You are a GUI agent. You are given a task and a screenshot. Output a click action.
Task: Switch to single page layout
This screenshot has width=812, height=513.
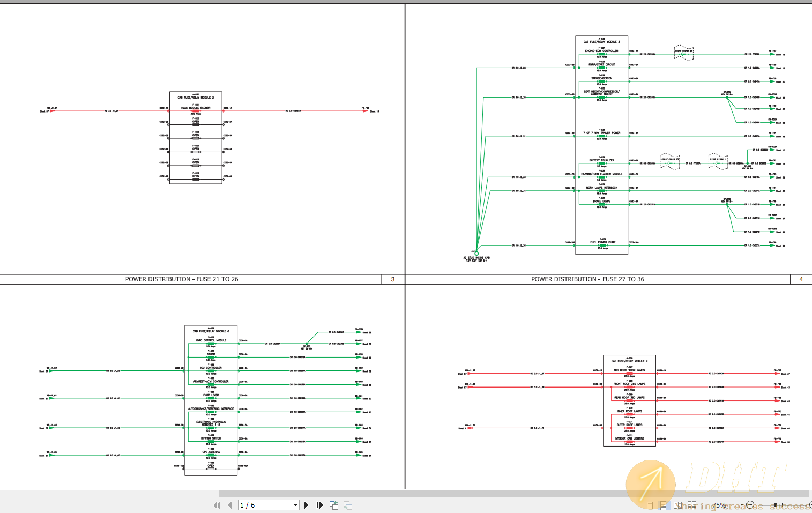point(650,505)
